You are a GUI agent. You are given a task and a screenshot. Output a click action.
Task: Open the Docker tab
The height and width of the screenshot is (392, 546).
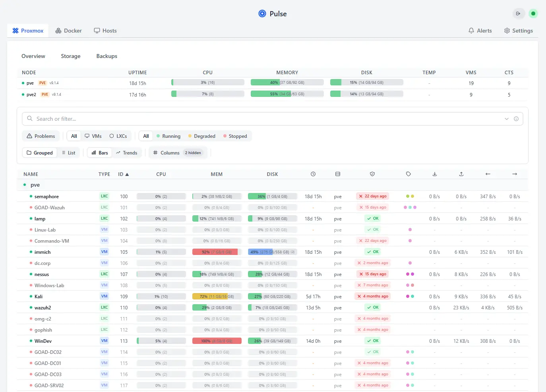(x=68, y=31)
